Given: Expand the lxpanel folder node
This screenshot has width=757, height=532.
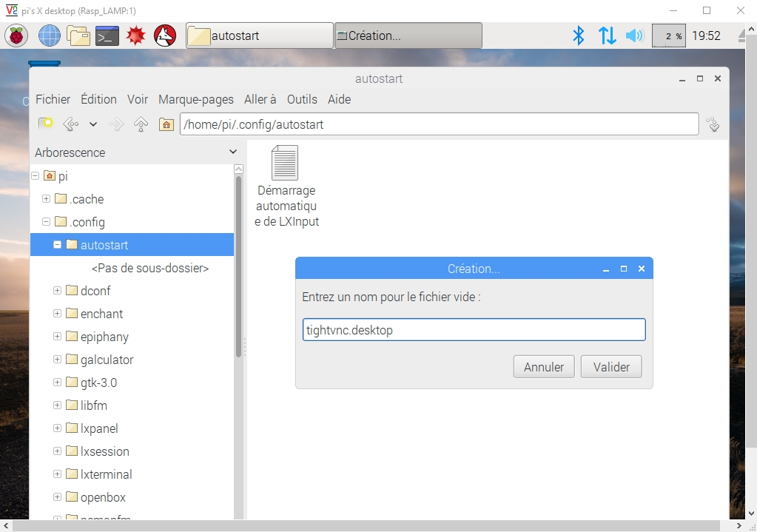Looking at the screenshot, I should pyautogui.click(x=57, y=428).
